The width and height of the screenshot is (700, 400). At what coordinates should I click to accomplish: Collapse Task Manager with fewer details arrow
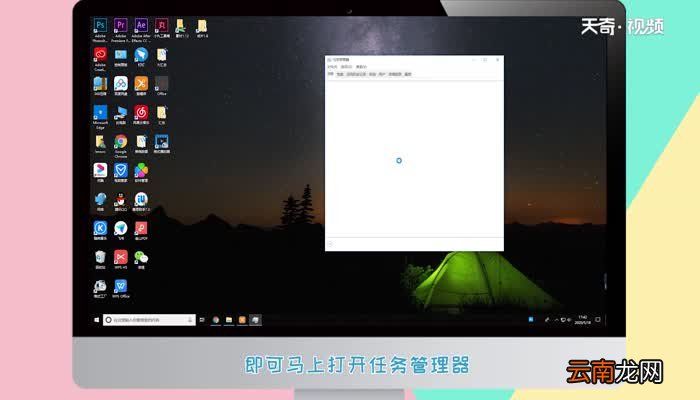click(330, 244)
